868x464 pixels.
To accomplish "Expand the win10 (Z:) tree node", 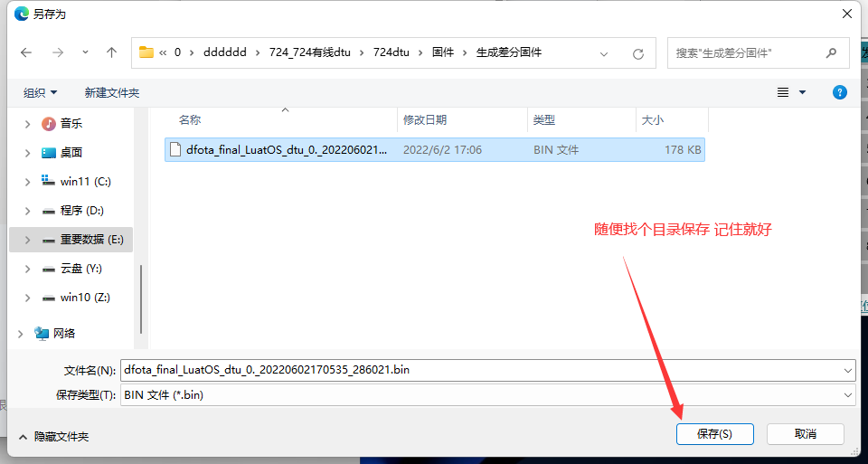I will pos(27,298).
